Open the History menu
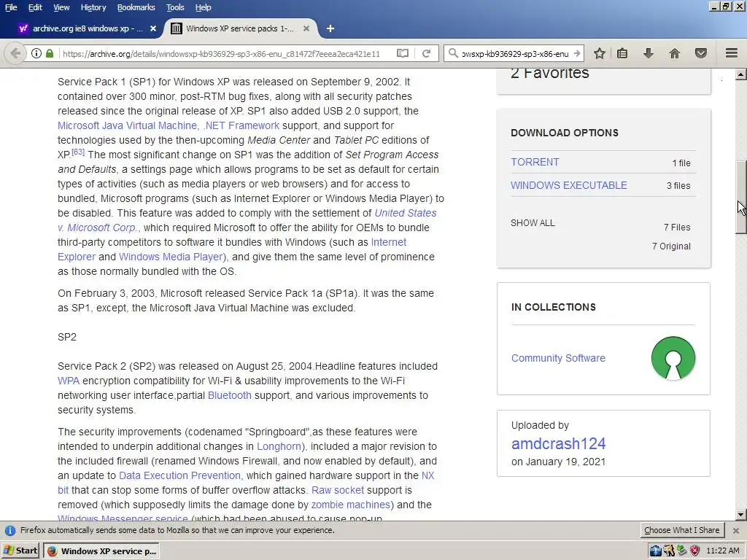This screenshot has width=747, height=560. [x=93, y=7]
